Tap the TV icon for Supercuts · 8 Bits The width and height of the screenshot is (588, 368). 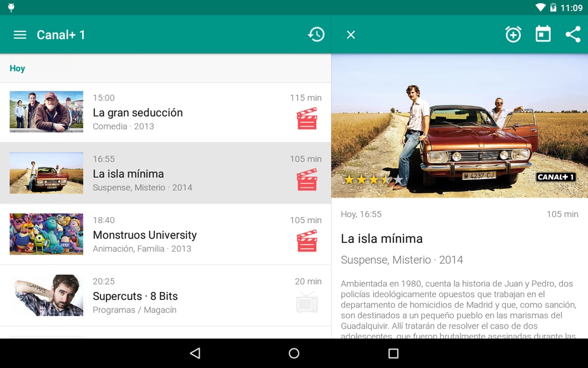pyautogui.click(x=307, y=302)
